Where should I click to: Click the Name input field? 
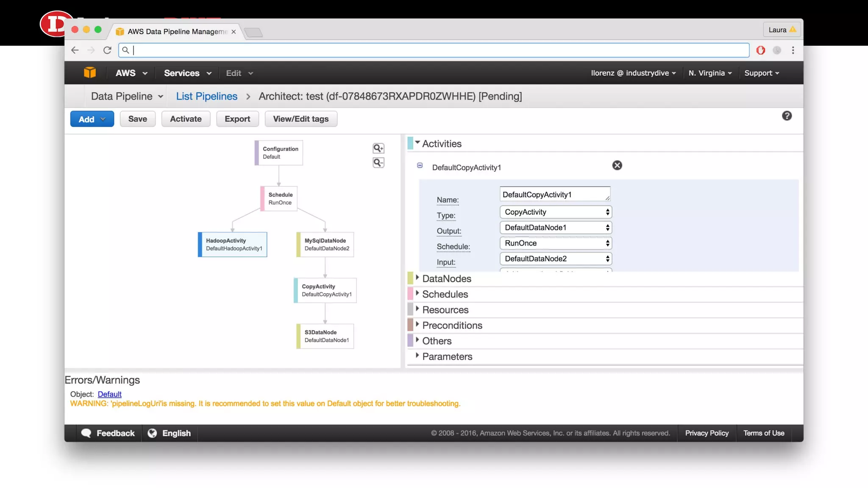tap(554, 194)
